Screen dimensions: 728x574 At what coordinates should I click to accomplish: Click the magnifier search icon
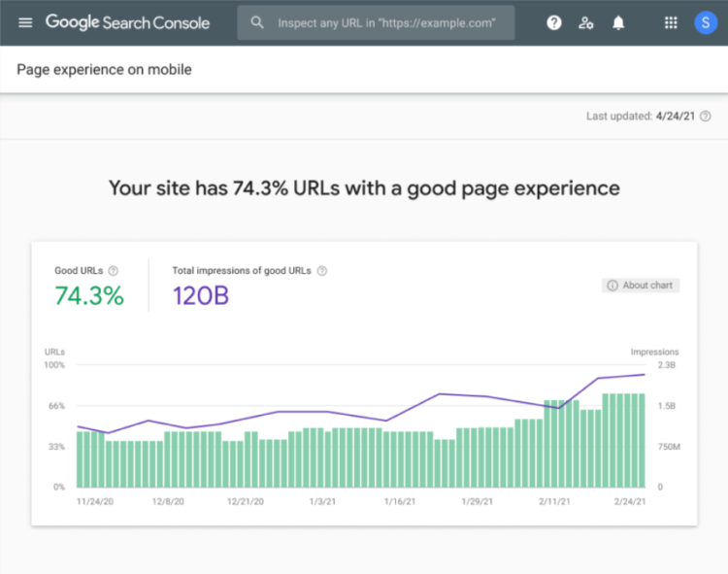click(x=257, y=22)
